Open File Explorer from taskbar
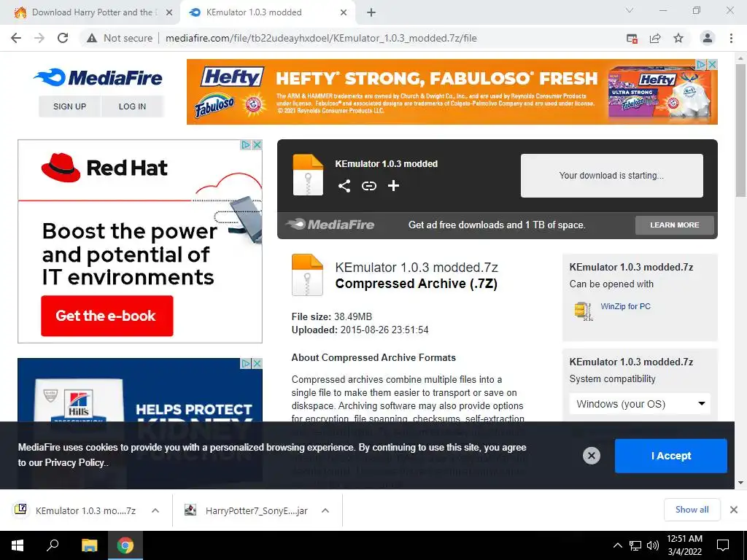 point(89,545)
